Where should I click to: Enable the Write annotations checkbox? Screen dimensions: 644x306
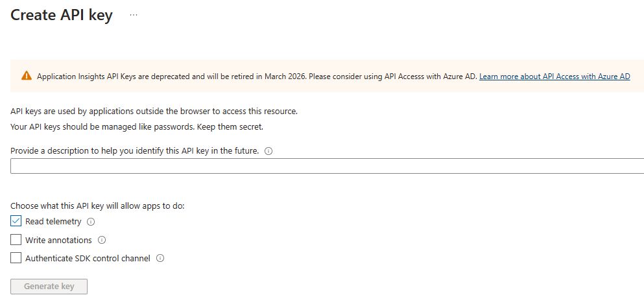16,240
